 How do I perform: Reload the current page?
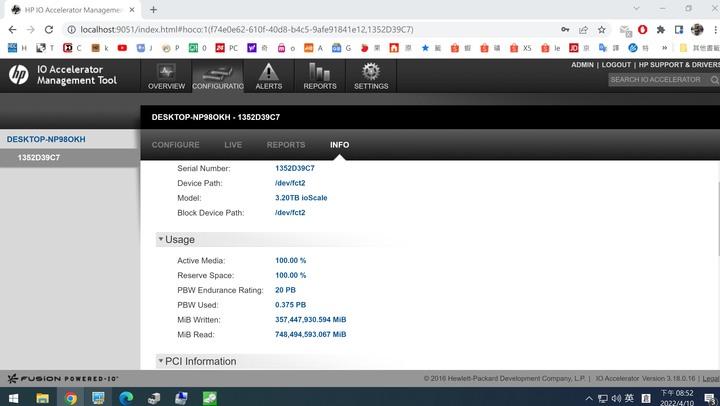click(49, 29)
